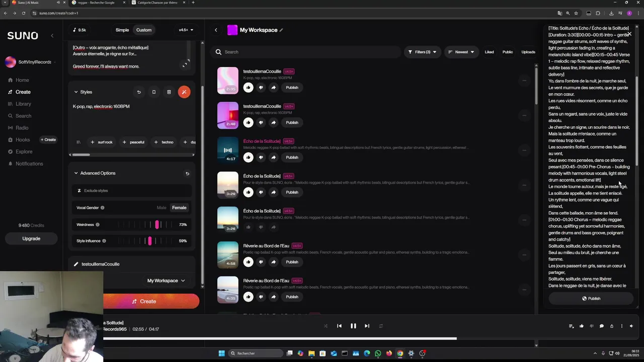
Task: Select Female vocal gender
Action: point(179,208)
